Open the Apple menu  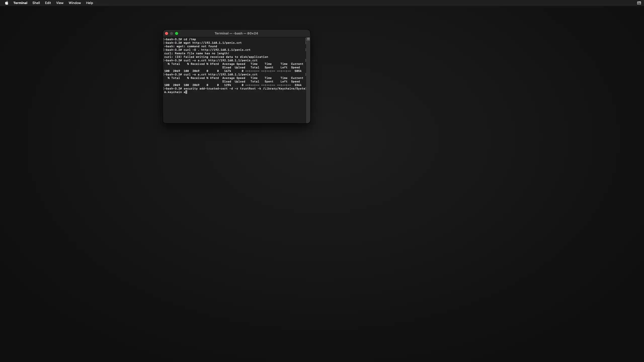(7, 3)
